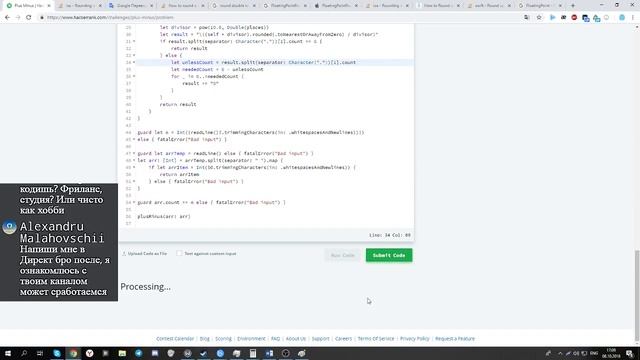Switch to the 'round double' tab
640x360 pixels.
233,6
